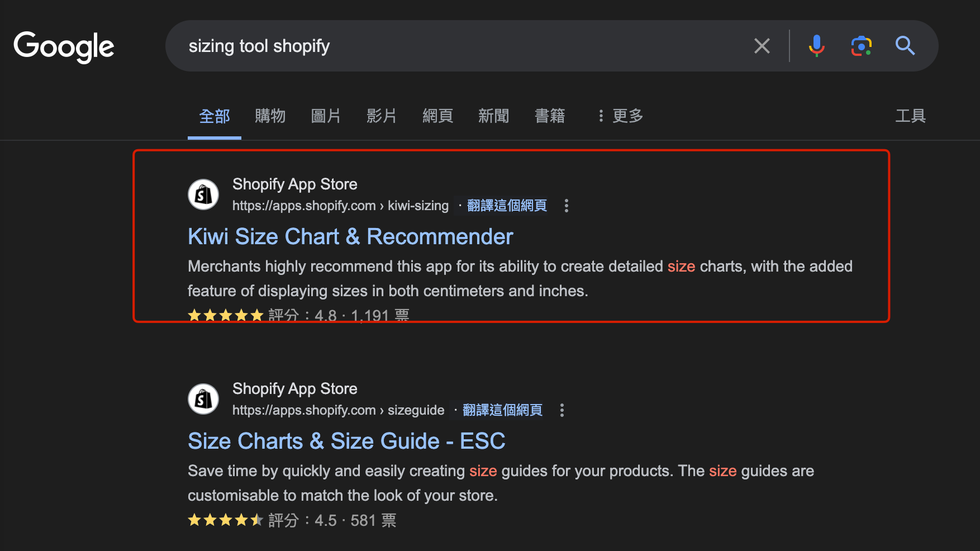Go to the 新聞 news tab

[493, 116]
